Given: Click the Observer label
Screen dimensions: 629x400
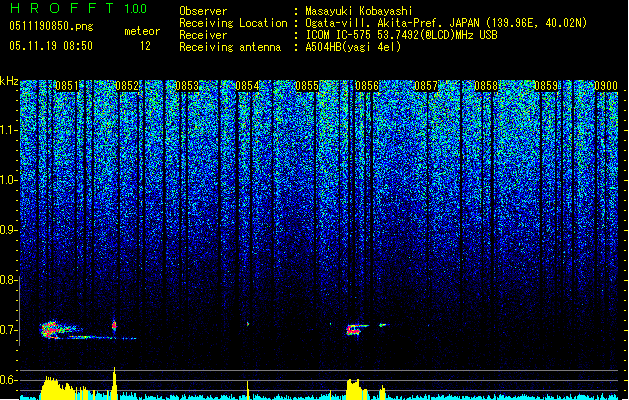Looking at the screenshot, I should (203, 11).
